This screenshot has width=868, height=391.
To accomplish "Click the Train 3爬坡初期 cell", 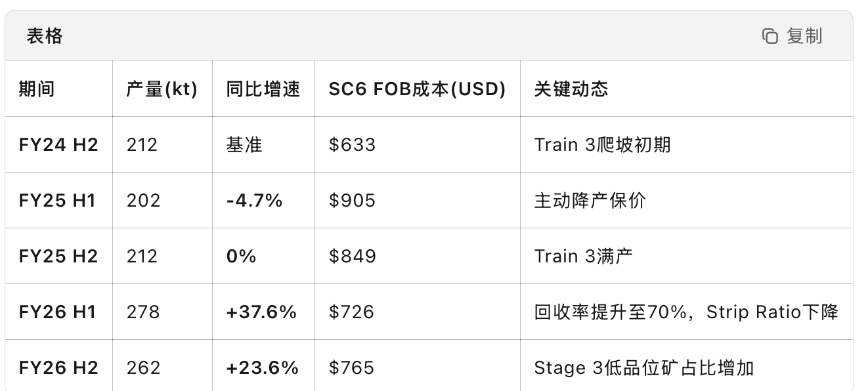I will tap(602, 144).
